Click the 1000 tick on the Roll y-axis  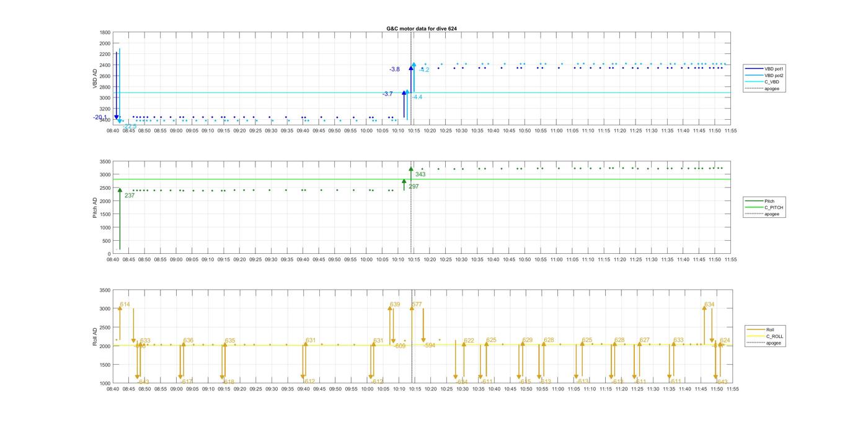(x=105, y=383)
